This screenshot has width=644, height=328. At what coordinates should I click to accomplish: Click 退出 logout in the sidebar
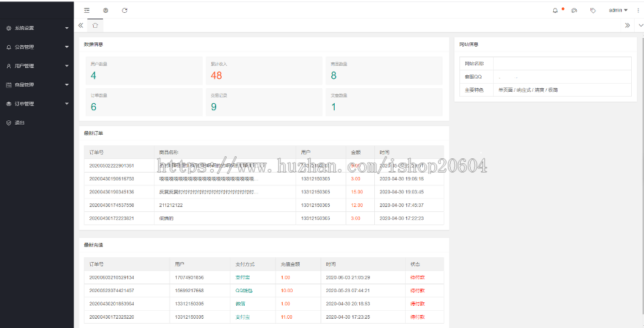(x=19, y=122)
